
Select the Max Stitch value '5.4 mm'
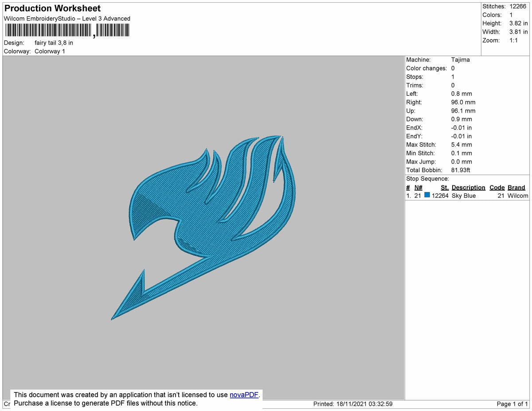461,145
